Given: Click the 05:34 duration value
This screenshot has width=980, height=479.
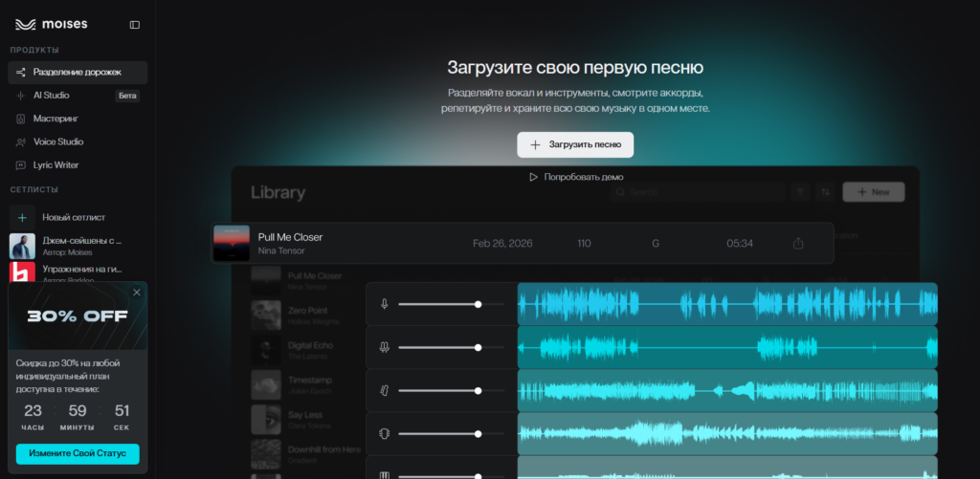Looking at the screenshot, I should point(740,244).
